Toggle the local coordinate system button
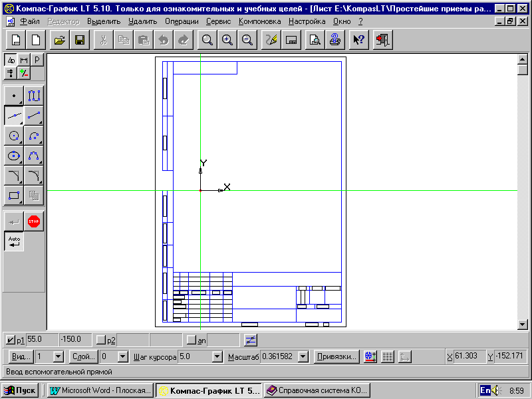 tap(404, 356)
